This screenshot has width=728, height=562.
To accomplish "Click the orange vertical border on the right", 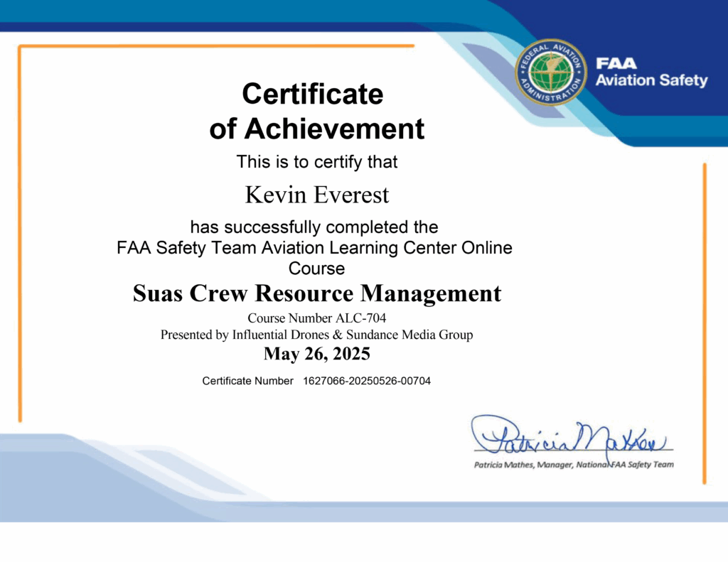I will click(705, 320).
